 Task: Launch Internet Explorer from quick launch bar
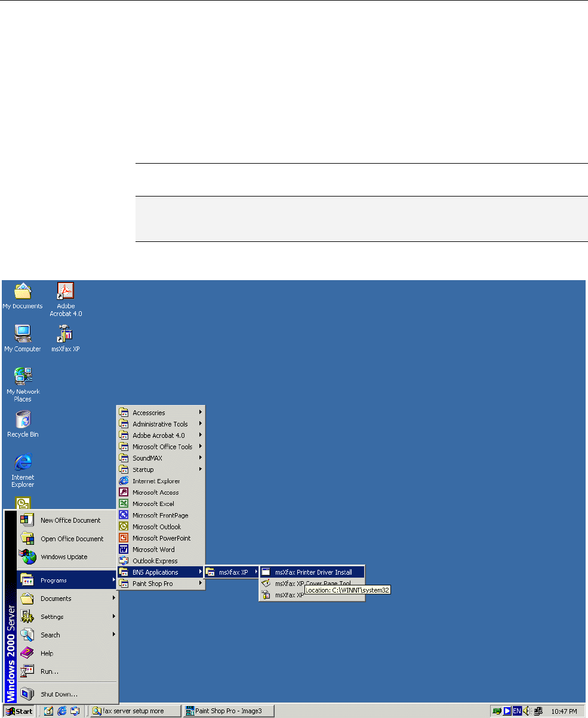coord(61,711)
